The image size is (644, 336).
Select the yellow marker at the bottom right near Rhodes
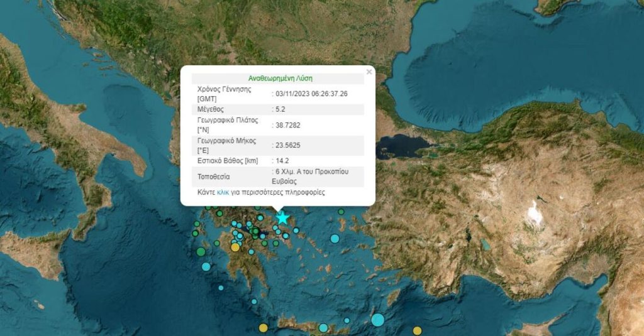coord(417,330)
